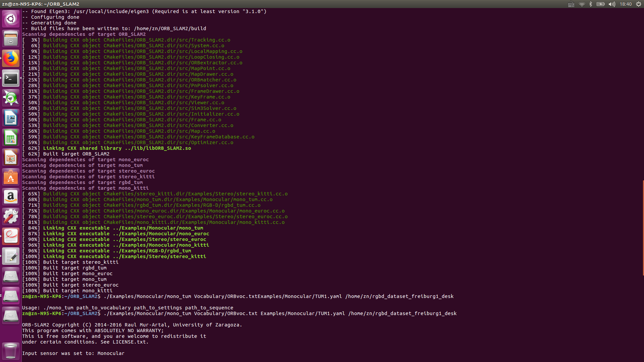Open the Bluetooth indicator menu

tap(591, 4)
